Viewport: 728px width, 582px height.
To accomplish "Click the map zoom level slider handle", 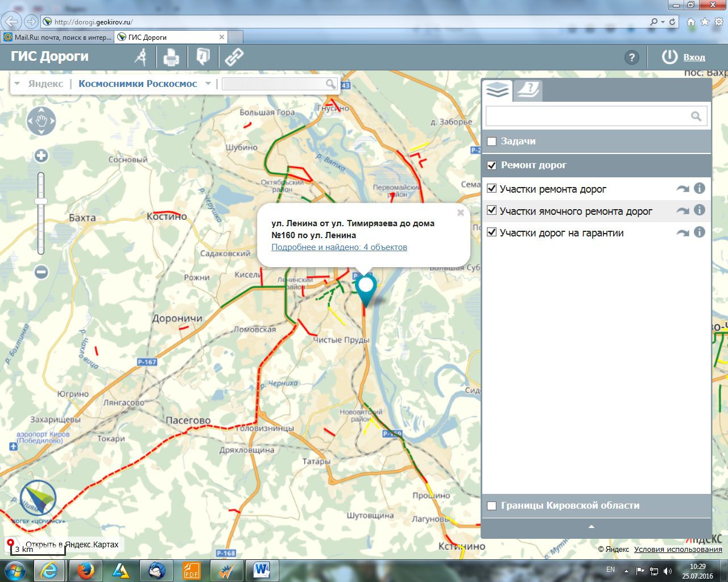I will pyautogui.click(x=41, y=201).
